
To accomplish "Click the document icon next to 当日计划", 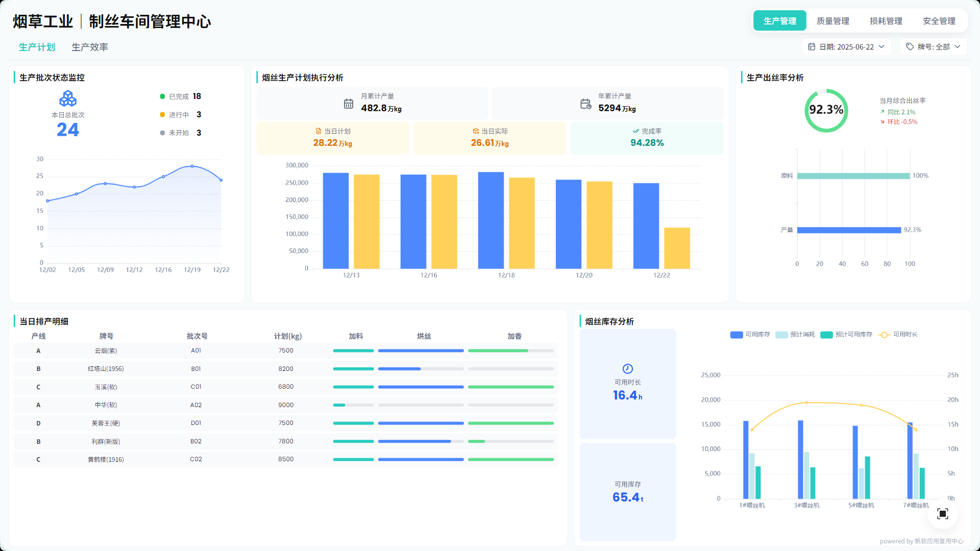I will pos(318,131).
